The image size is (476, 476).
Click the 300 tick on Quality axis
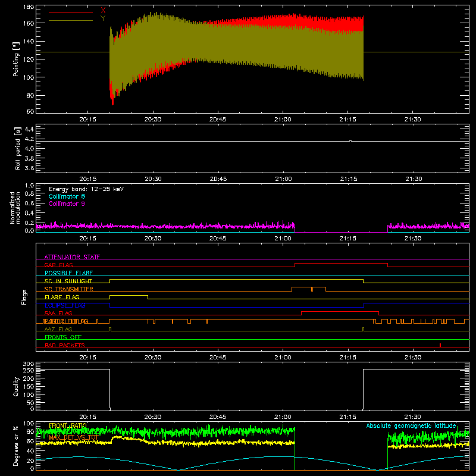click(29, 364)
